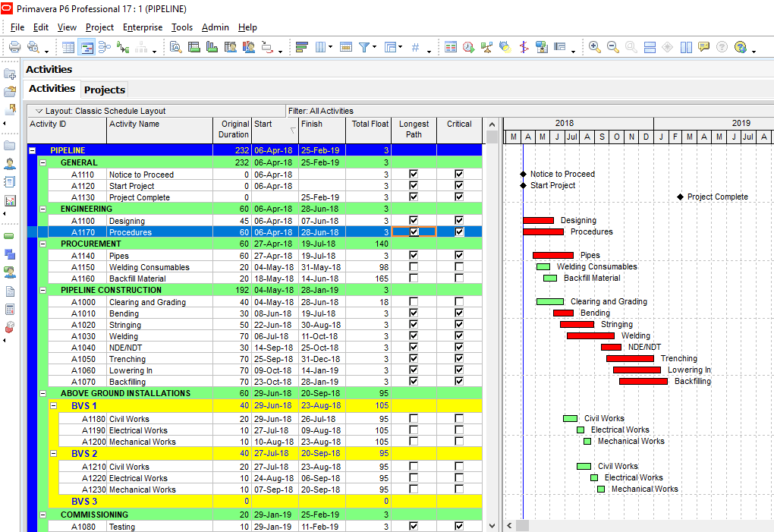Check the Critical box for Backfill Material
The image size is (774, 532).
(x=459, y=279)
